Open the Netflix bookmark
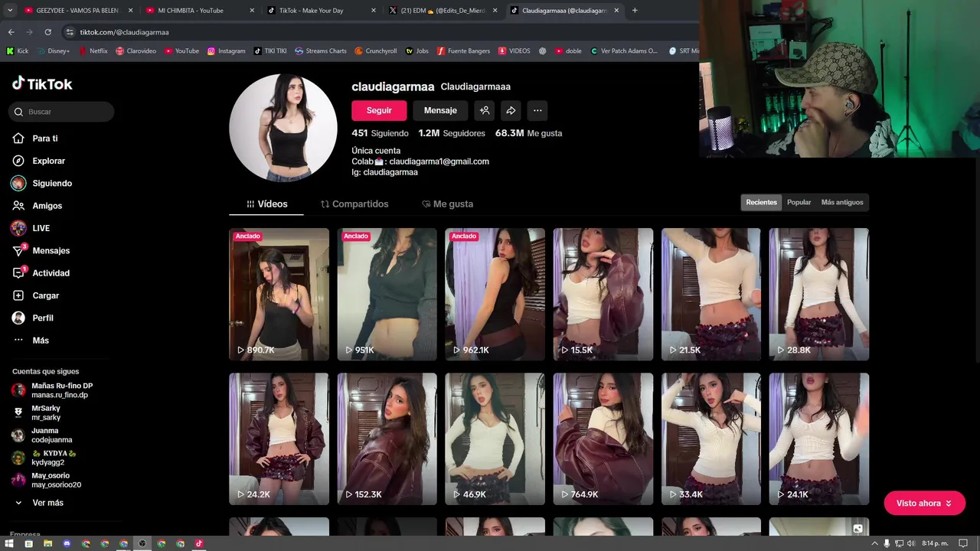 [x=93, y=51]
